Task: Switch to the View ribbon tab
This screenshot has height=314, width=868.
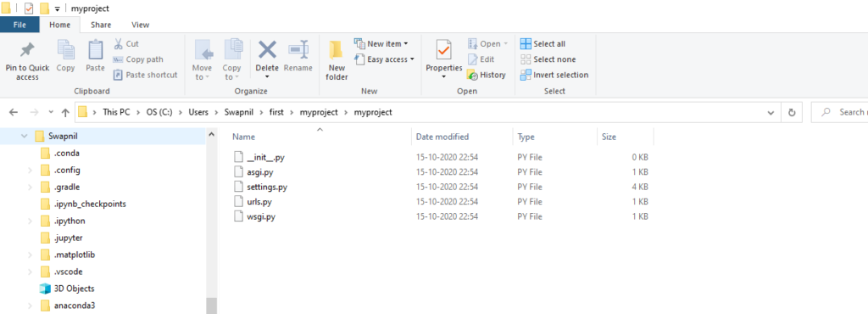Action: click(x=140, y=25)
